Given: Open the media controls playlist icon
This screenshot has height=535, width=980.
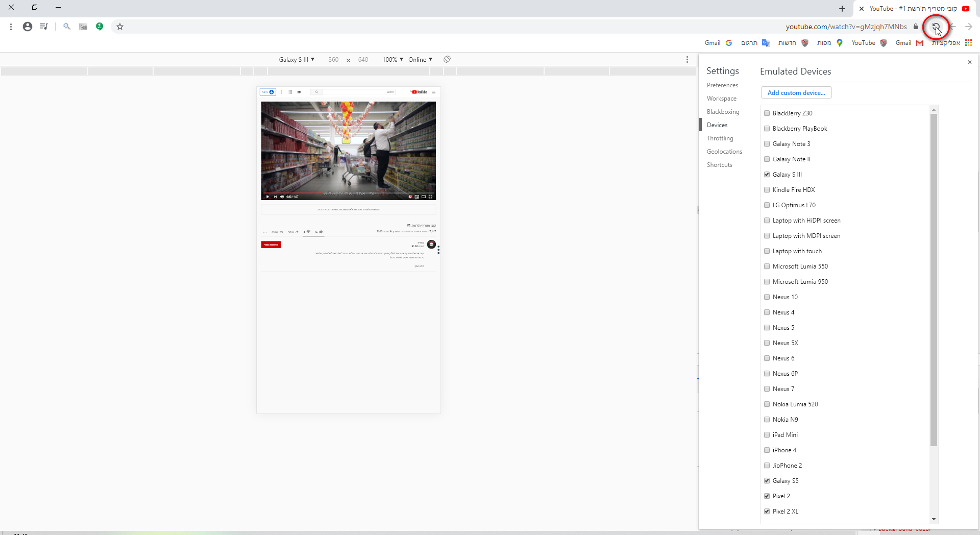Looking at the screenshot, I should point(44,27).
